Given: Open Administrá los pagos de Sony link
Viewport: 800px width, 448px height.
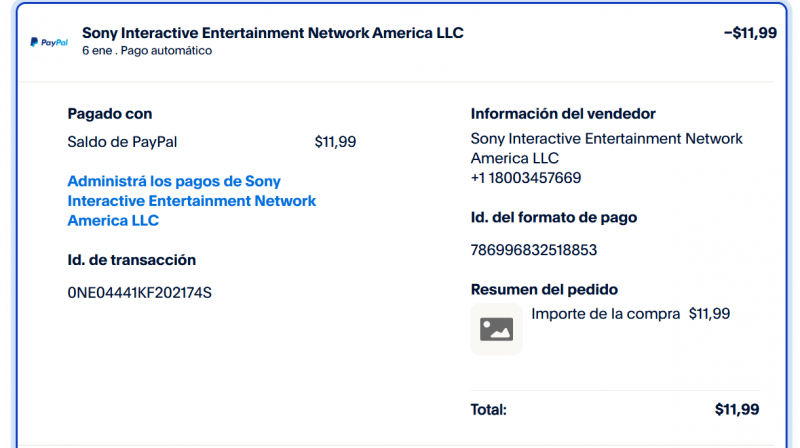Looking at the screenshot, I should tap(191, 201).
